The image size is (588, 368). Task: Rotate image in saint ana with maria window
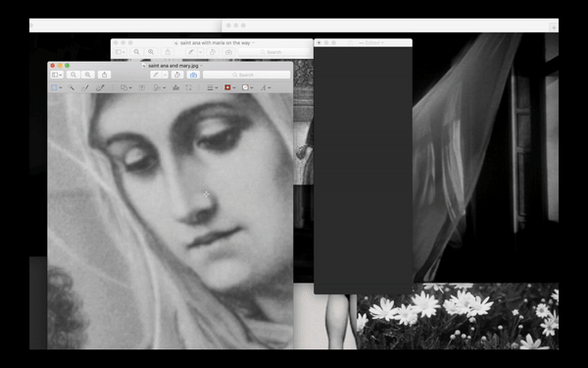tap(213, 52)
